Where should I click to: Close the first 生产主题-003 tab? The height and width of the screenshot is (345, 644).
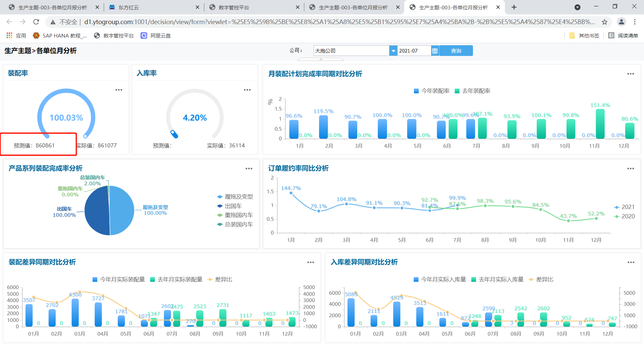point(97,7)
